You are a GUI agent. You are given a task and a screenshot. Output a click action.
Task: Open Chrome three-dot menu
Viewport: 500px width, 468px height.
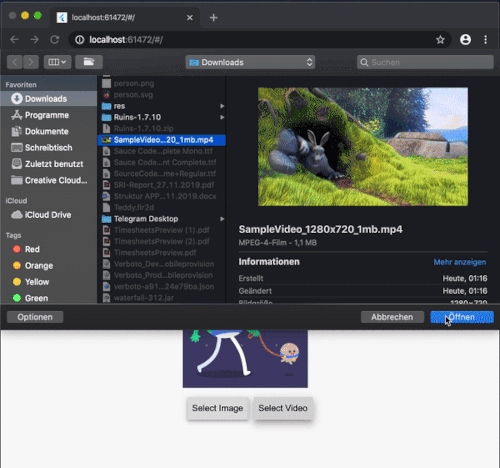pyautogui.click(x=486, y=40)
